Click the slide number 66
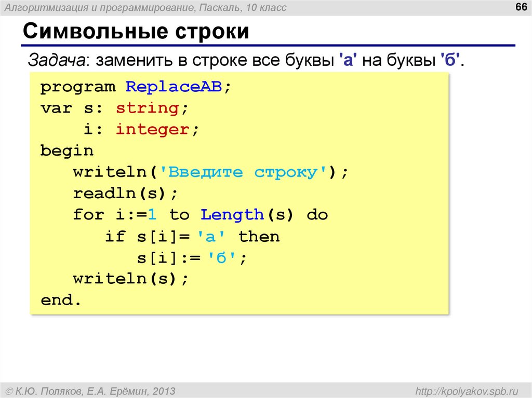 (521, 7)
